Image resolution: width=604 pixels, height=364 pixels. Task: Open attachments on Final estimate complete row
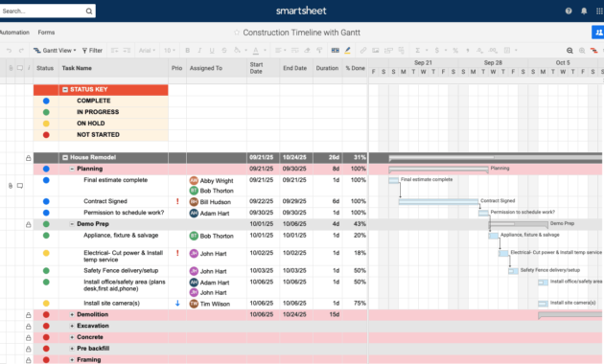click(x=11, y=186)
